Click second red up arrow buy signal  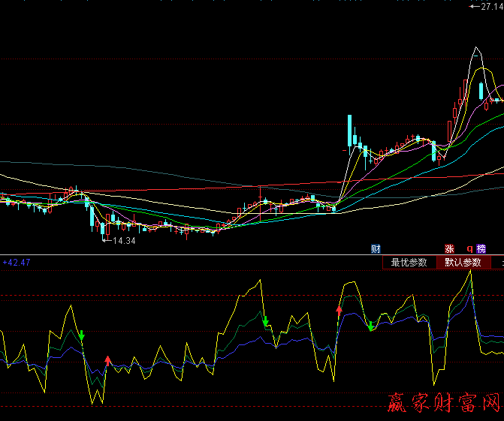pyautogui.click(x=339, y=311)
